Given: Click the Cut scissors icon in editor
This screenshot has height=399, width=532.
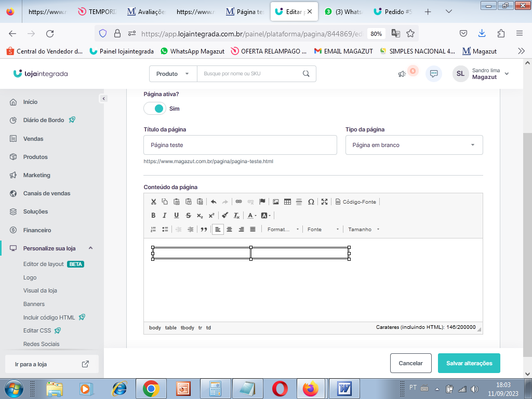Looking at the screenshot, I should (153, 202).
